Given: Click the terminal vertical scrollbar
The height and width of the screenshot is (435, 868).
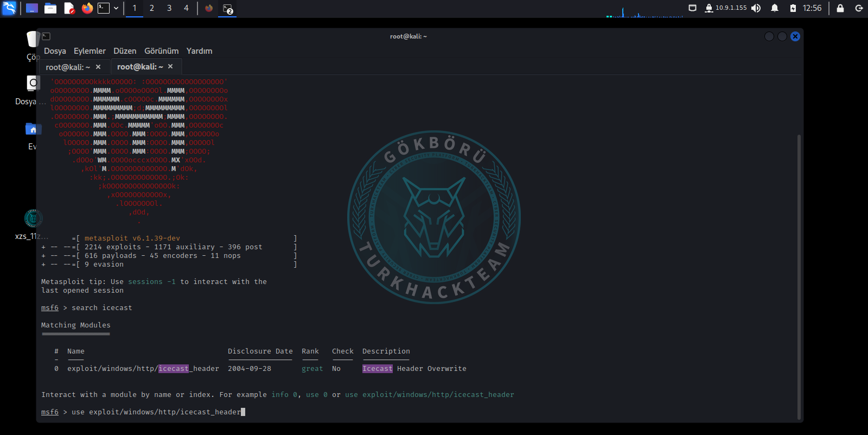Looking at the screenshot, I should pos(799,277).
